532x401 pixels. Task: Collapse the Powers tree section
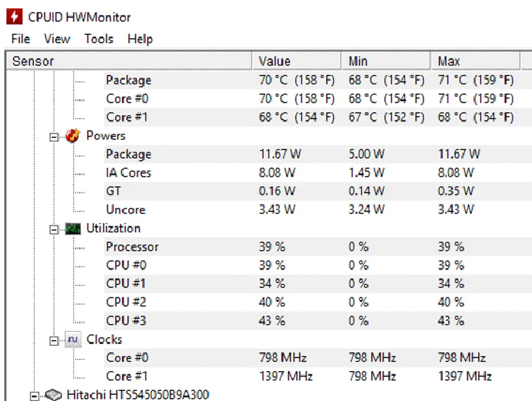coord(54,136)
